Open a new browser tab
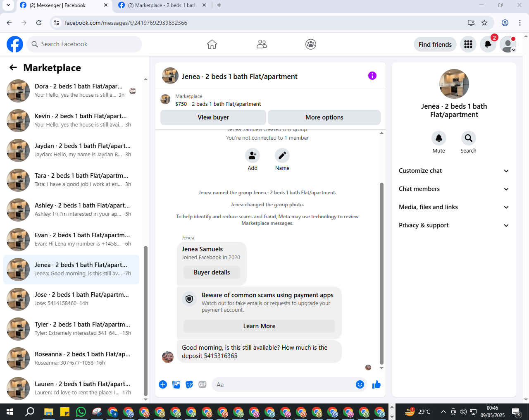This screenshot has height=420, width=529. pos(219,5)
